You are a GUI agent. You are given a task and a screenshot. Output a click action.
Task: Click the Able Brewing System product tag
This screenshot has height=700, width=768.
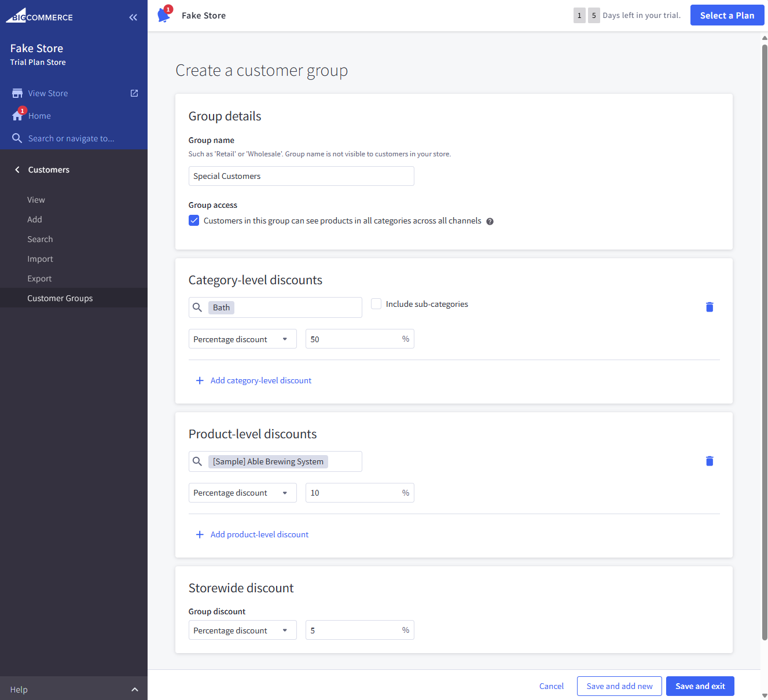click(x=268, y=461)
